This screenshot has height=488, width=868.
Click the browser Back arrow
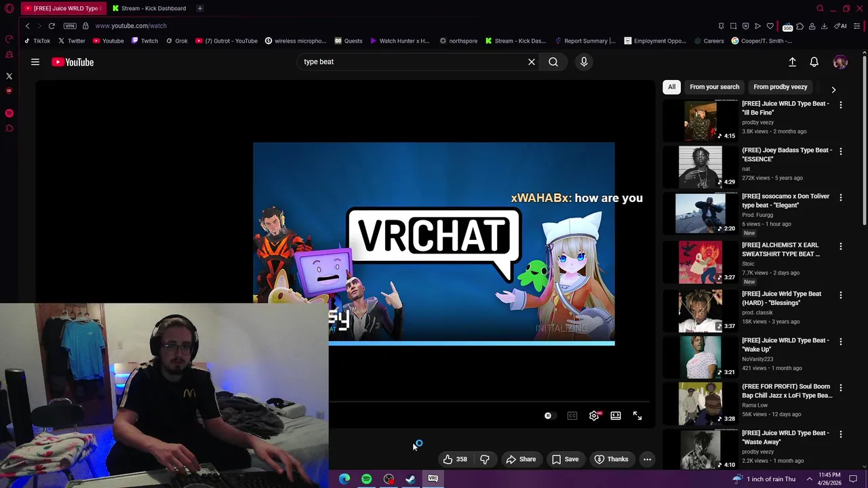27,26
